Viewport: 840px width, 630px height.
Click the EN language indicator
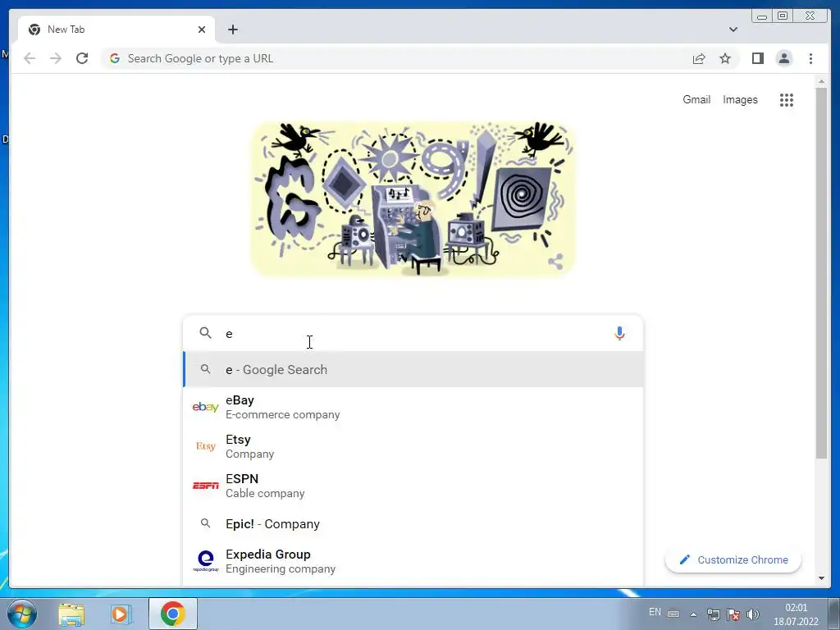coord(655,612)
